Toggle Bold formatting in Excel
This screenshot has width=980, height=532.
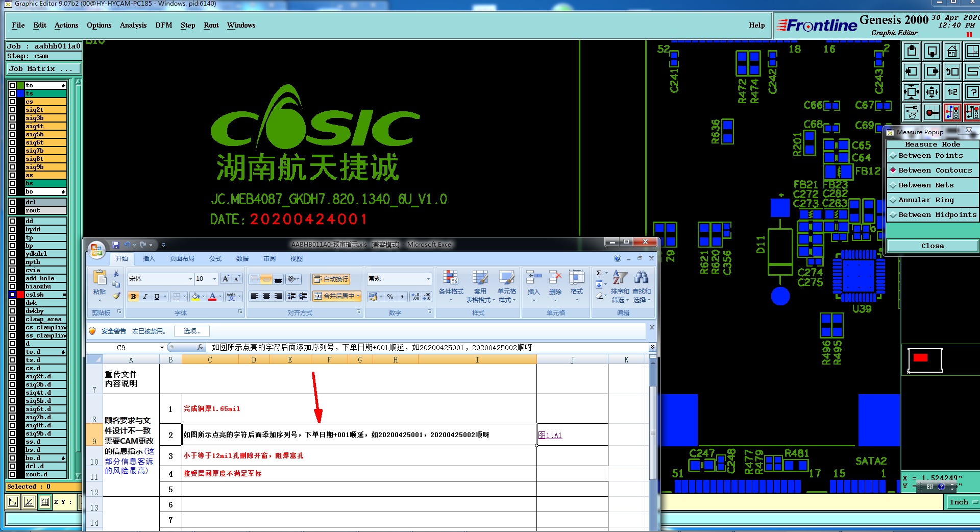click(x=133, y=297)
